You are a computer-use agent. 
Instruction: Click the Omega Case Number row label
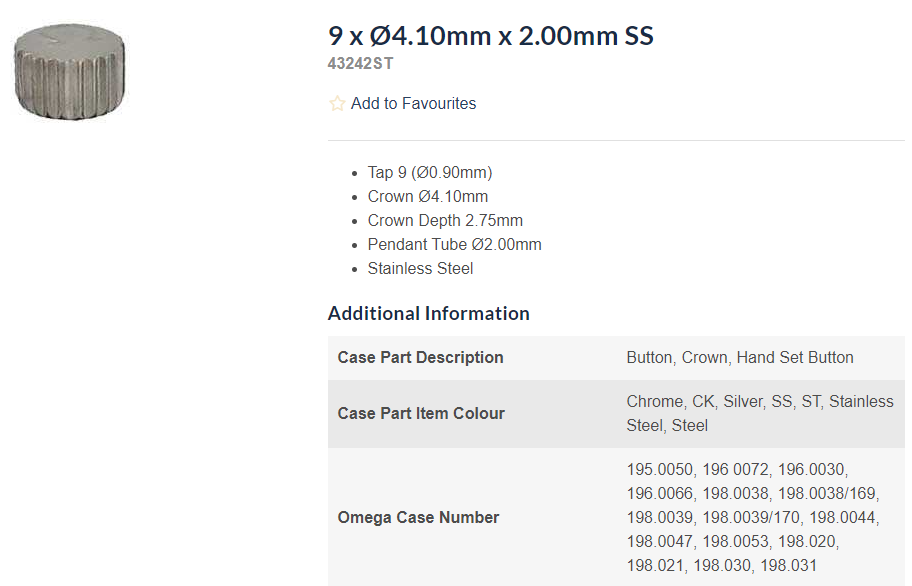pyautogui.click(x=418, y=517)
